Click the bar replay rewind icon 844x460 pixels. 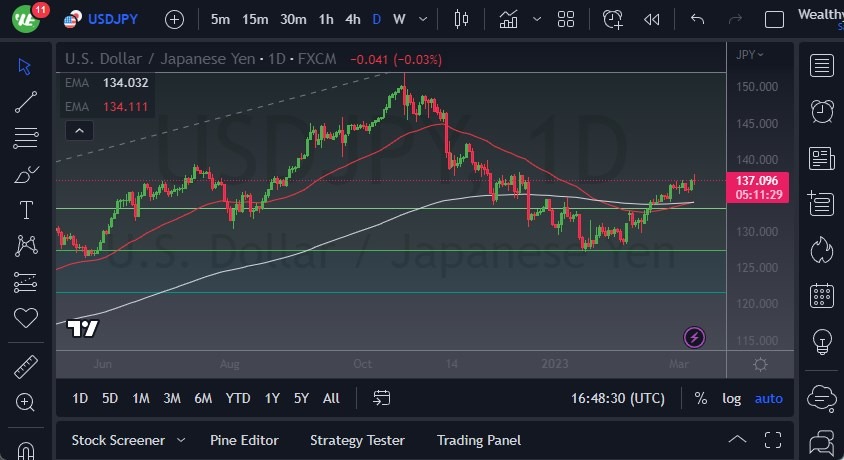tap(652, 19)
